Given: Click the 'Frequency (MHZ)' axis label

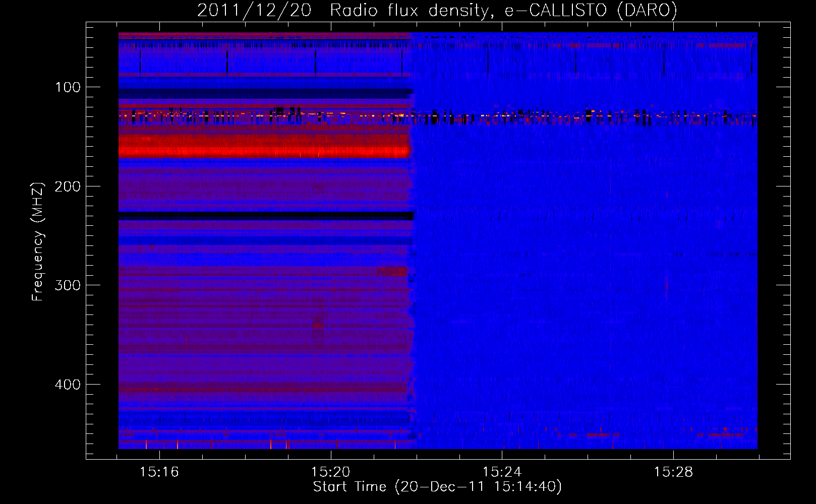Looking at the screenshot, I should (x=38, y=241).
